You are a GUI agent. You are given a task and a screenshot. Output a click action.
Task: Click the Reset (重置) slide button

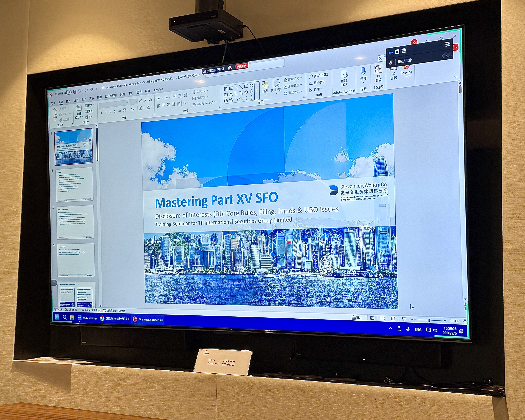pyautogui.click(x=89, y=111)
